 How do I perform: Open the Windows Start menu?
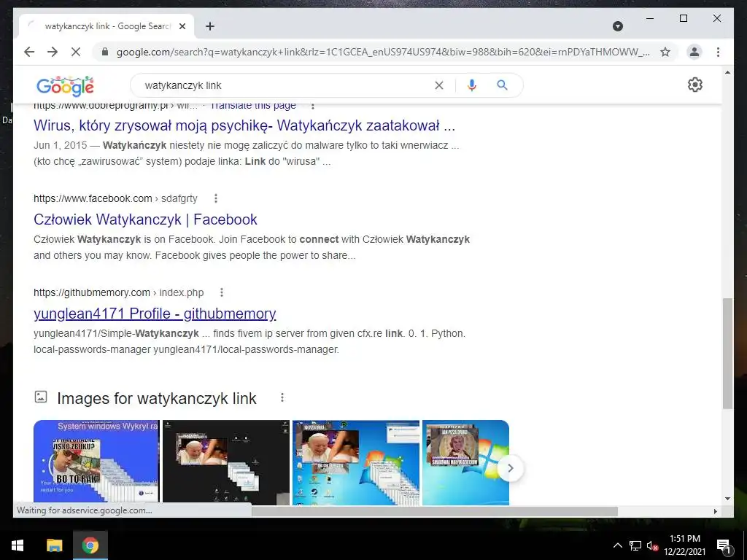point(18,545)
